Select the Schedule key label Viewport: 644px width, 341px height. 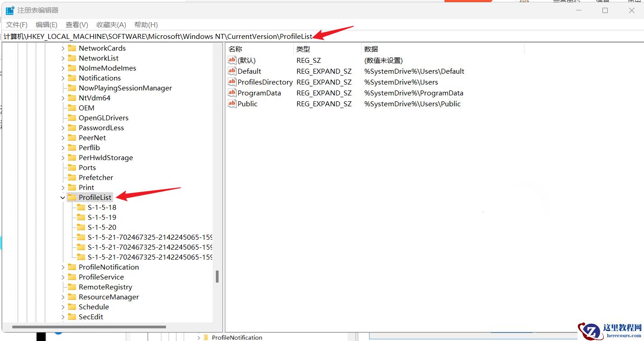point(94,307)
